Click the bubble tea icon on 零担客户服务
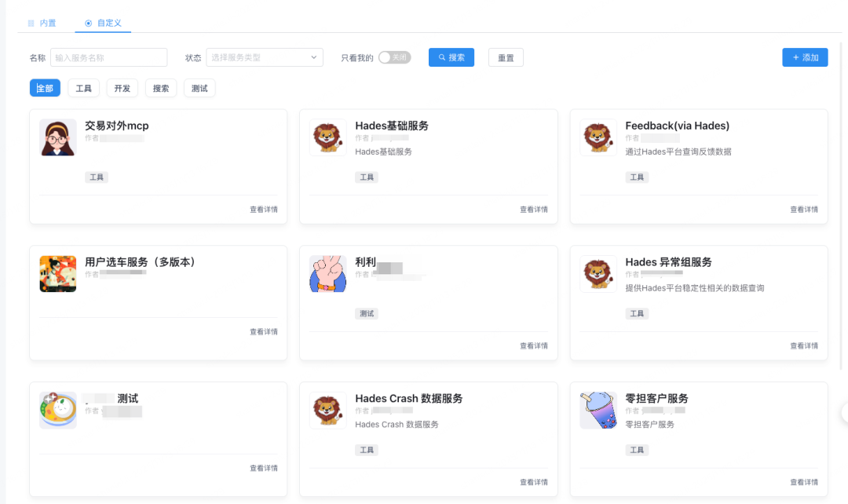The width and height of the screenshot is (848, 504). (x=598, y=409)
